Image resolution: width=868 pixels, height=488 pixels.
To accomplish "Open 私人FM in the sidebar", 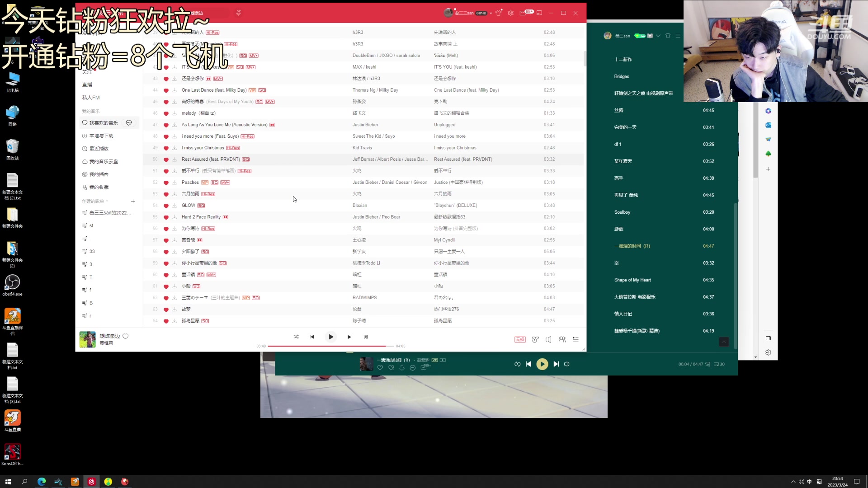I will [x=91, y=98].
